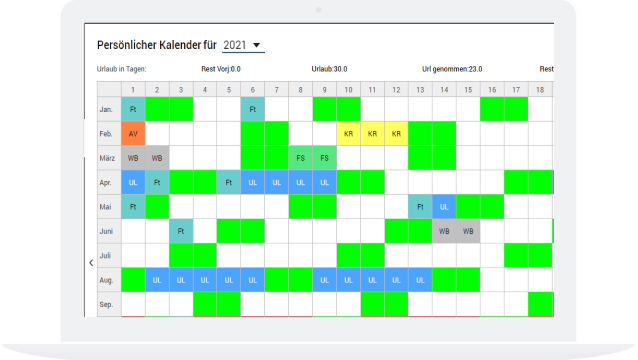
Task: Select the orange AV cell in Feb.
Action: point(133,134)
